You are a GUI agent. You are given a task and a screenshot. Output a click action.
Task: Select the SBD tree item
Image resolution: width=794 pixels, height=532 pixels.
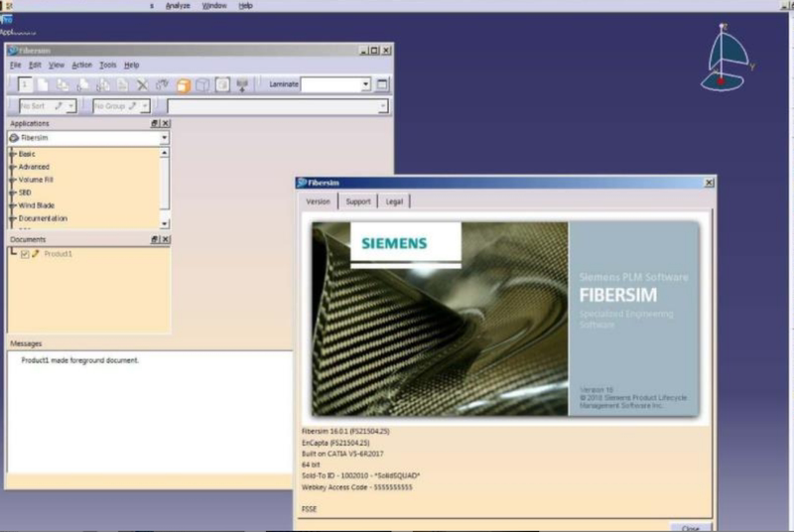(x=25, y=193)
